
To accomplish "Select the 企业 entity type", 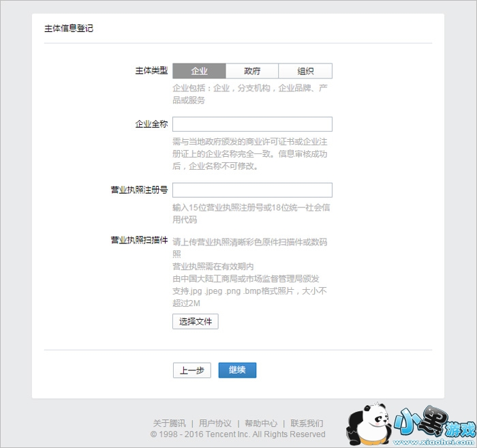I will tap(199, 71).
